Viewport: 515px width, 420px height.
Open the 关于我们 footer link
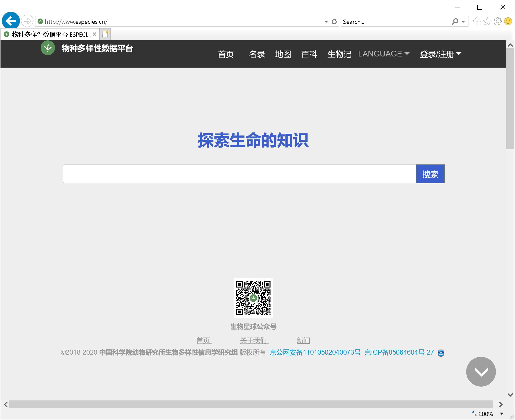pos(254,341)
